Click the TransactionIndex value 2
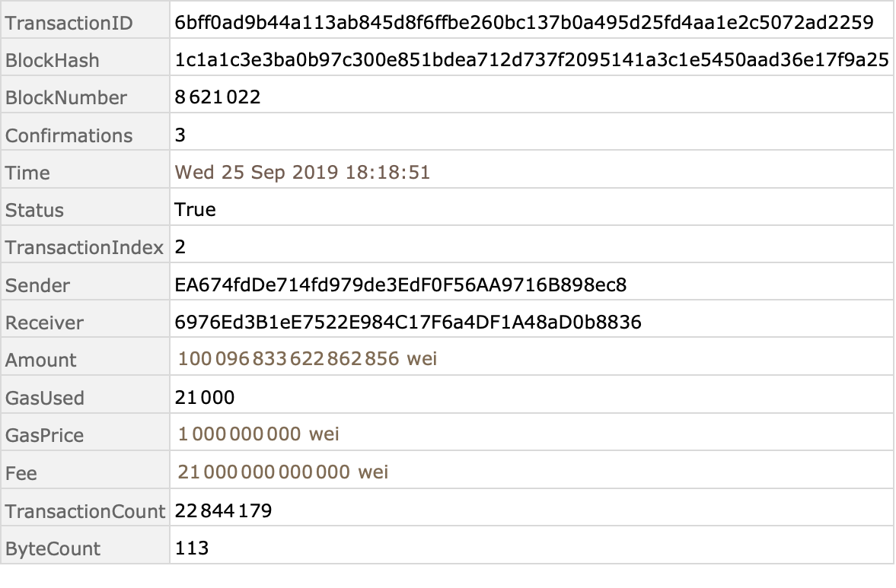This screenshot has height=588, width=896. [180, 246]
